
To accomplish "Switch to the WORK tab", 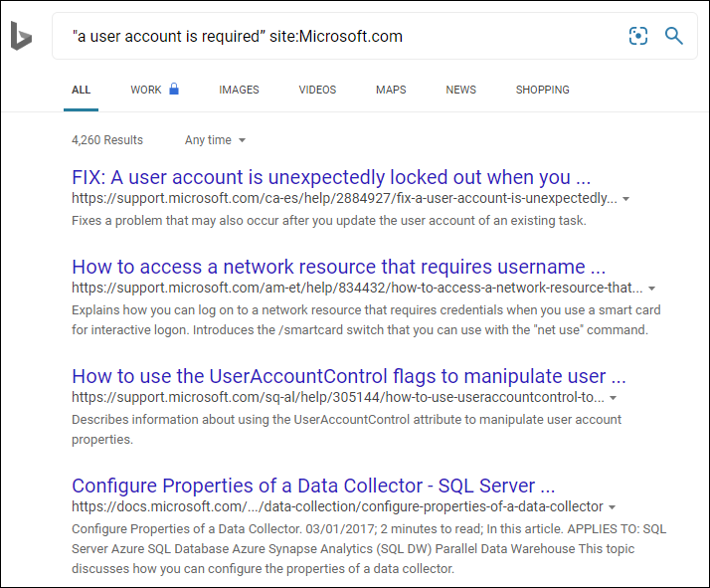I will tap(146, 90).
